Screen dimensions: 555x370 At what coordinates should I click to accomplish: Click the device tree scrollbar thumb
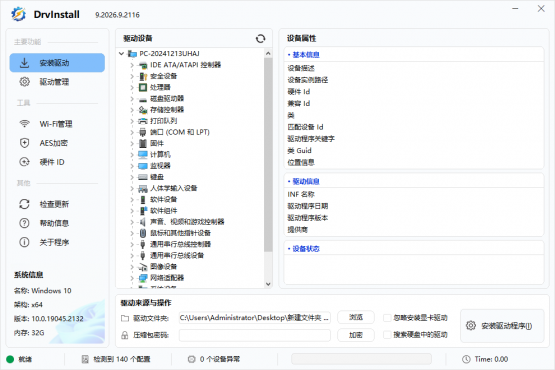coord(268,155)
